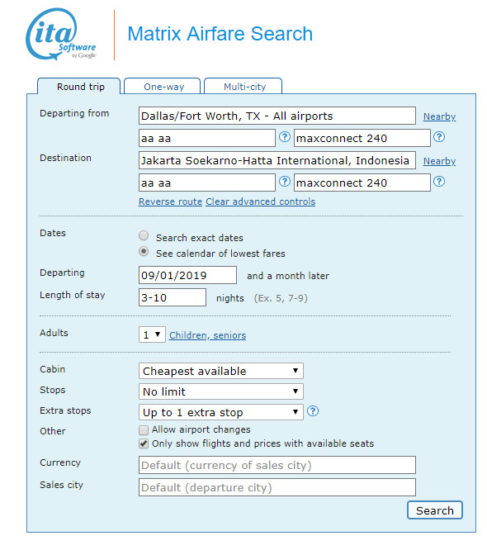
Task: Open help icon beside departure routing codes
Action: [x=285, y=137]
